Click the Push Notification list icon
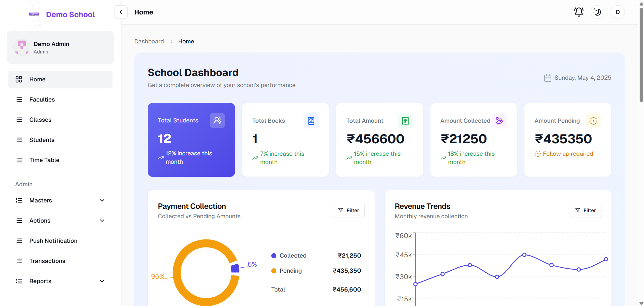 (x=19, y=241)
